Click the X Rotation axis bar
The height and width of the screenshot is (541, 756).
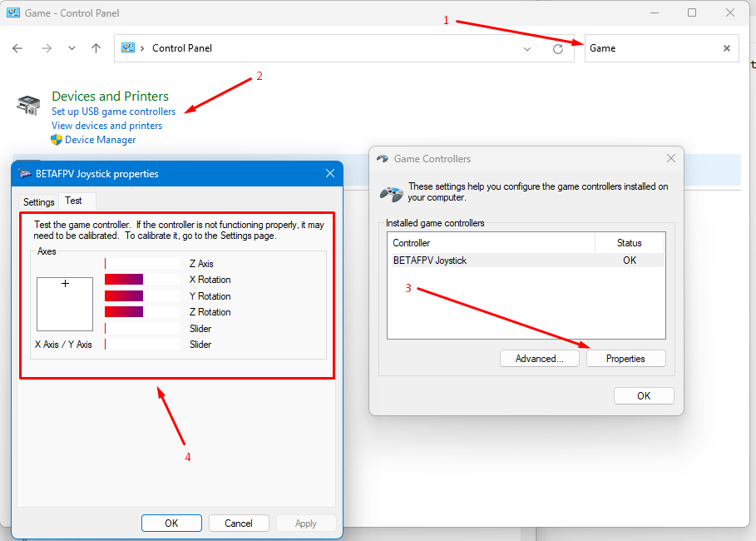(x=141, y=280)
